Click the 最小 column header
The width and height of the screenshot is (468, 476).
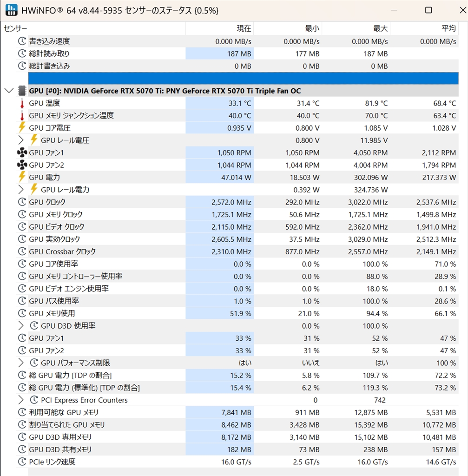point(288,28)
